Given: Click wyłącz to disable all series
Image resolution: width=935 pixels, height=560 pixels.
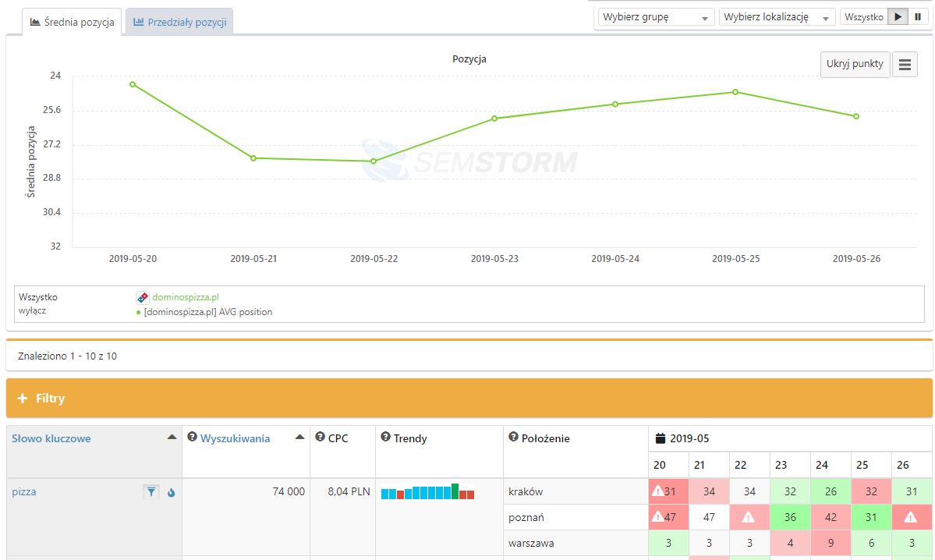Looking at the screenshot, I should pyautogui.click(x=33, y=311).
